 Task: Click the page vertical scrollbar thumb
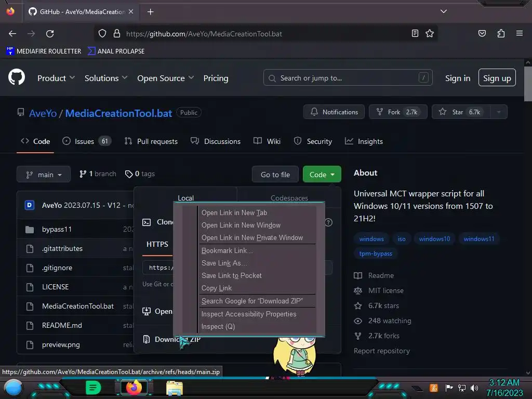[528, 84]
